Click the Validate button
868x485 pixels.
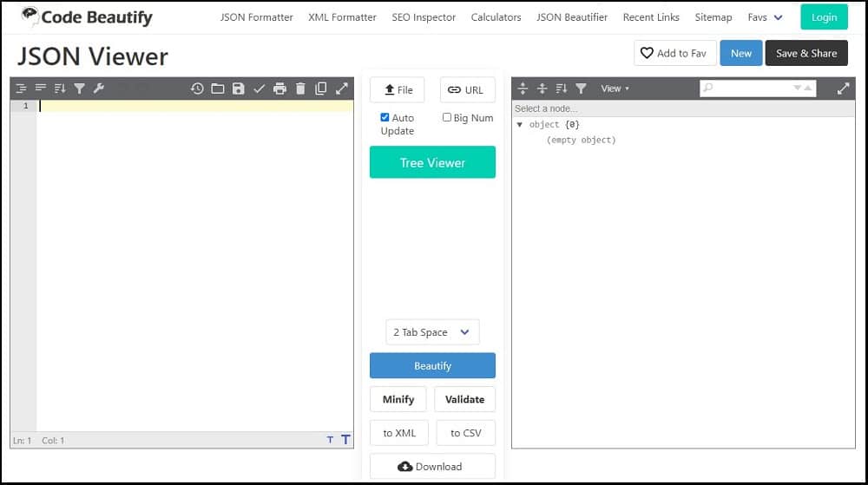(464, 399)
